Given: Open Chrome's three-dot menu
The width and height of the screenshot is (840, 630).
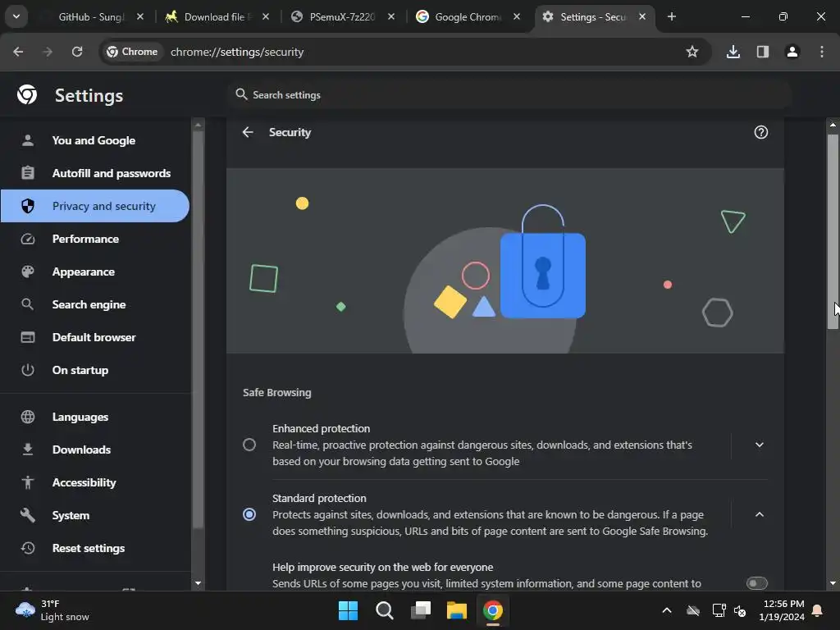Looking at the screenshot, I should (822, 52).
